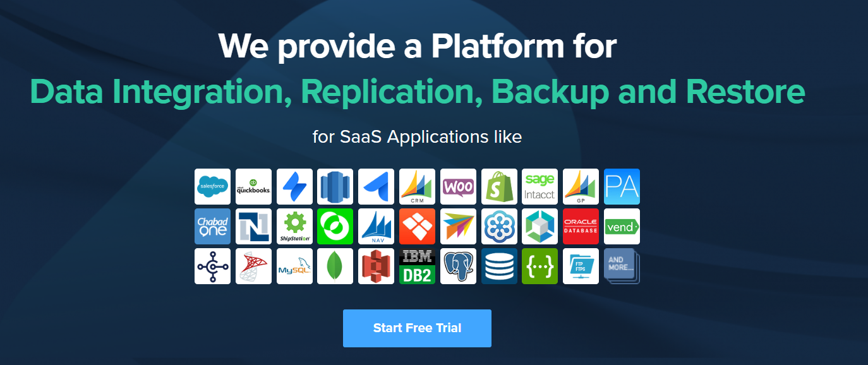
Task: Click the AND MORE... tile
Action: click(x=622, y=266)
